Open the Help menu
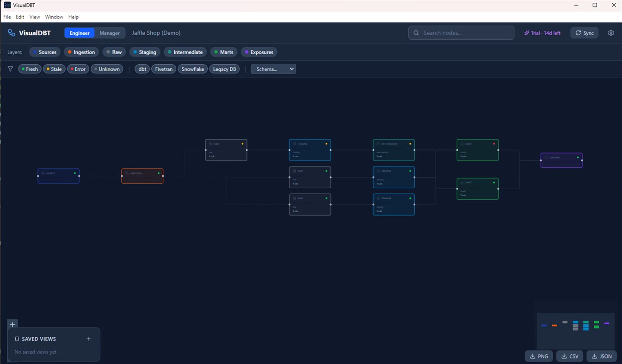The image size is (622, 364). [x=74, y=17]
